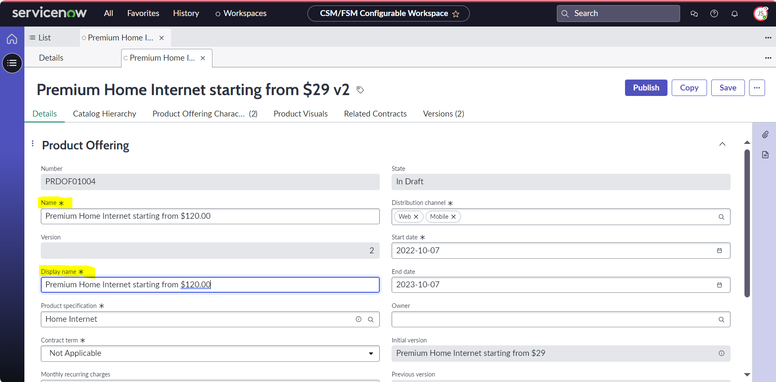The height and width of the screenshot is (382, 776).
Task: Collapse the Product Offering section
Action: point(722,144)
